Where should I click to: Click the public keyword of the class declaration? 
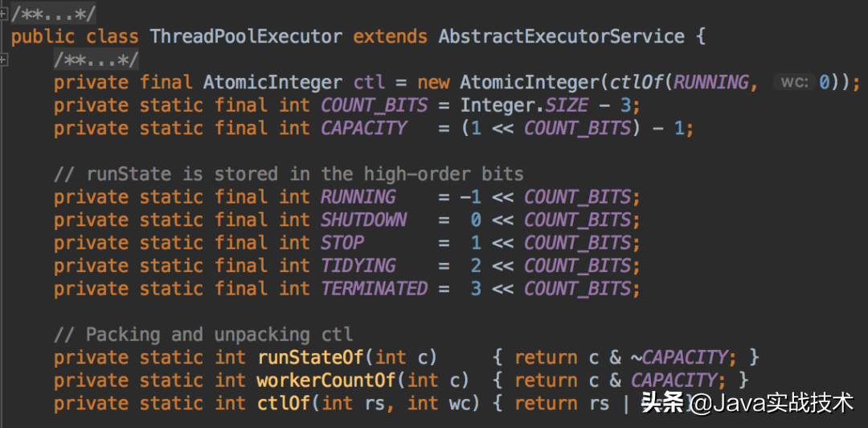43,36
